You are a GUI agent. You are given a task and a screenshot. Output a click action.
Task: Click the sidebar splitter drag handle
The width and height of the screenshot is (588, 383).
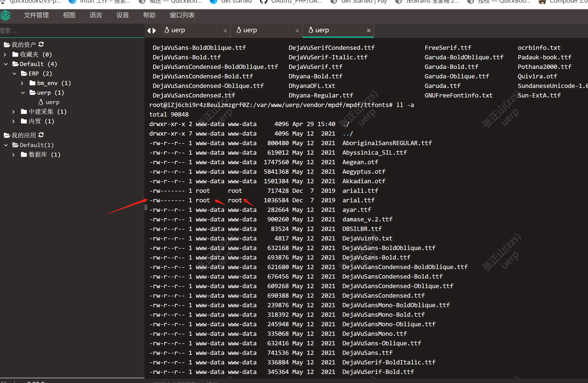click(146, 207)
